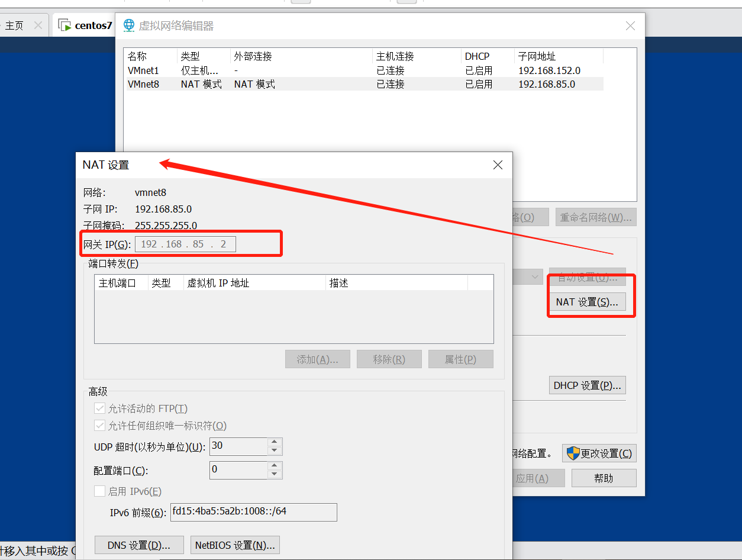
Task: Click the 主机连接 column header
Action: [x=417, y=56]
